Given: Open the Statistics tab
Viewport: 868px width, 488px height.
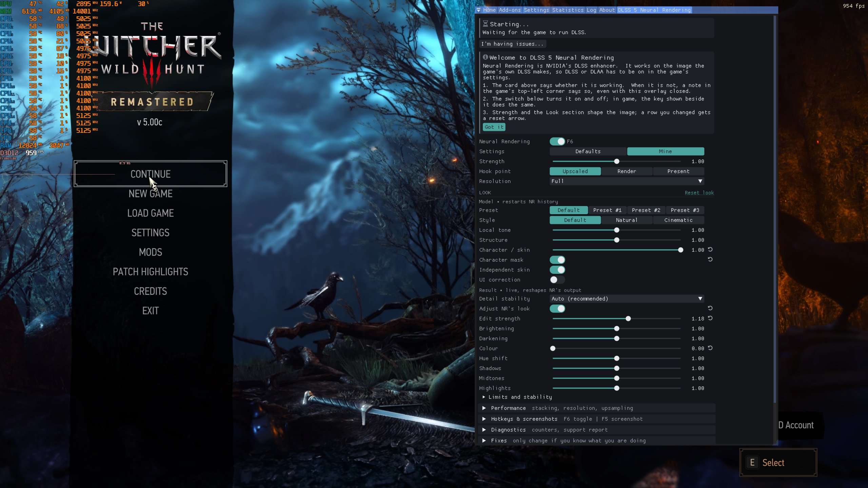Looking at the screenshot, I should 568,10.
